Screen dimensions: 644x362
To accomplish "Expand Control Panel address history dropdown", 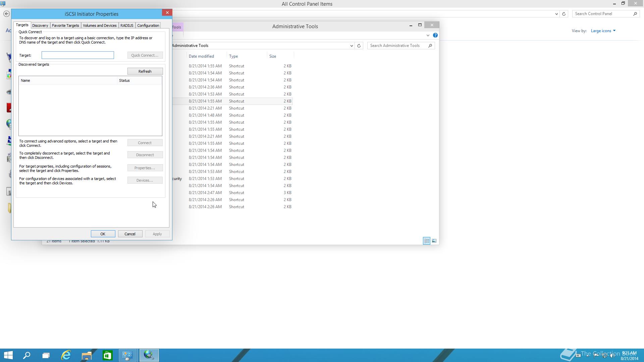I will 556,14.
